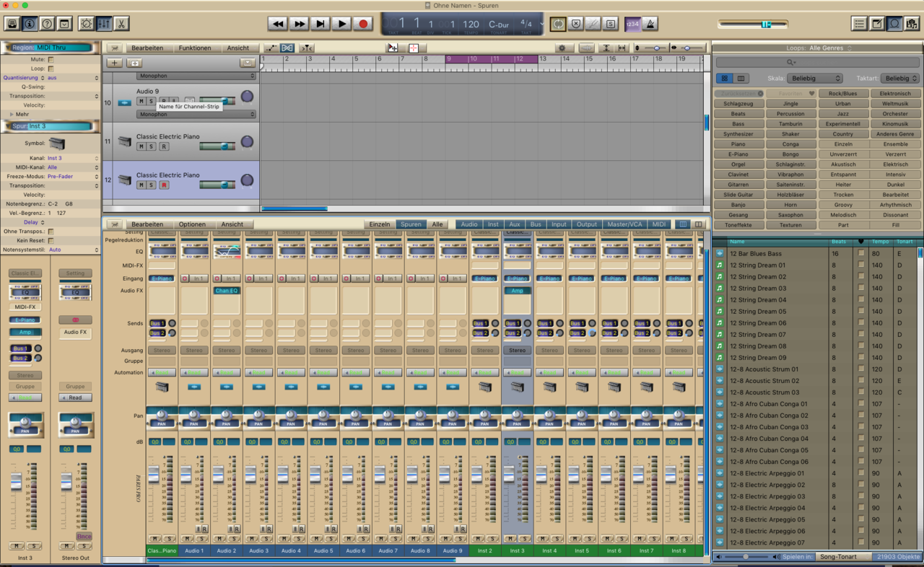Click the loop browser search field
The height and width of the screenshot is (567, 924).
817,63
